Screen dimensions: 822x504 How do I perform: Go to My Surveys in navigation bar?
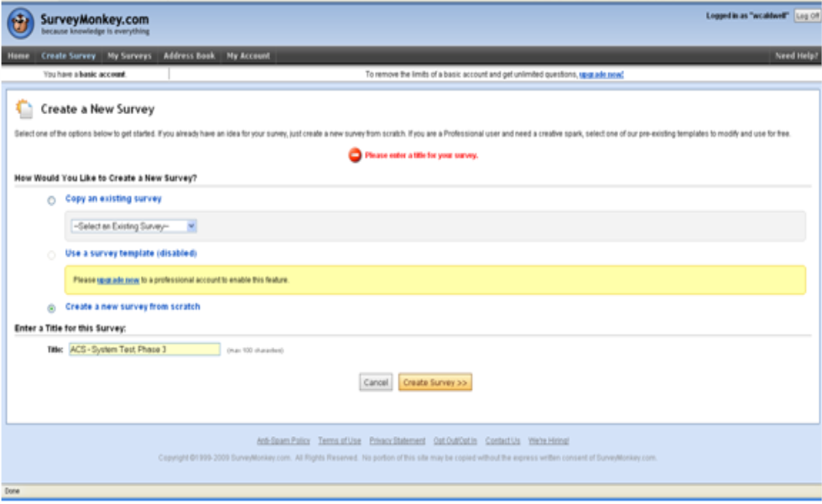click(x=129, y=56)
